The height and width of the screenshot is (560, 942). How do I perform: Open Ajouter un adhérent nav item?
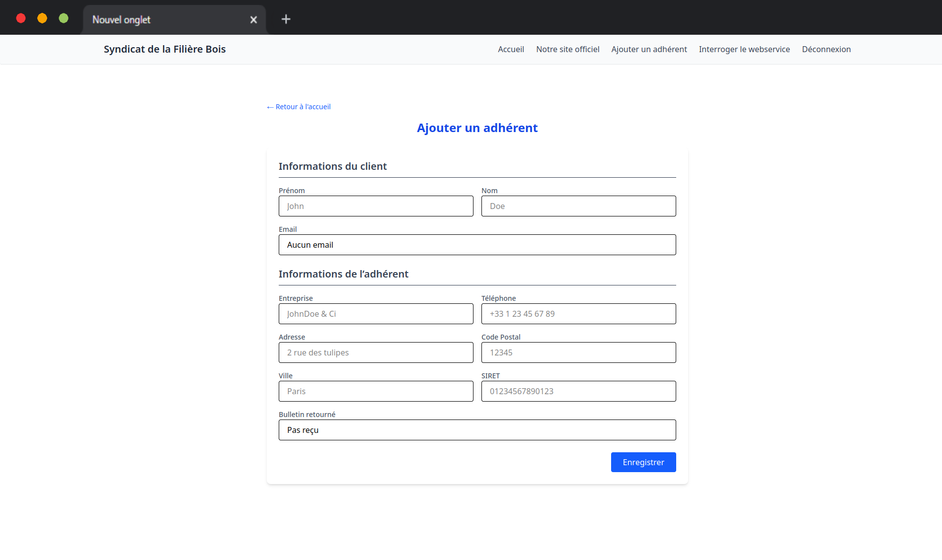click(x=649, y=49)
